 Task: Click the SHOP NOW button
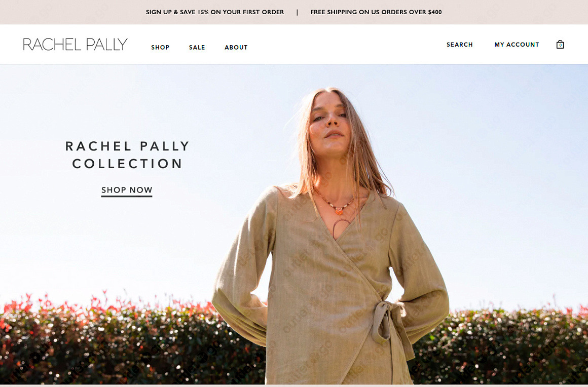[127, 190]
